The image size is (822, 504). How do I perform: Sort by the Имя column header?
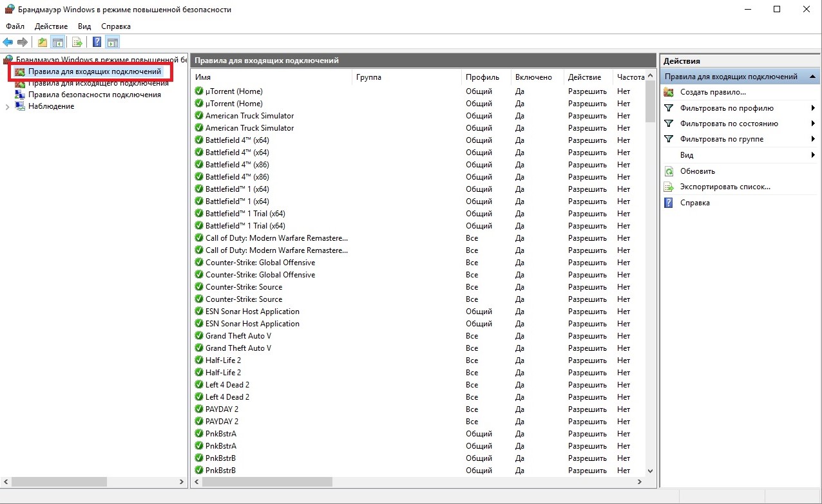[272, 77]
